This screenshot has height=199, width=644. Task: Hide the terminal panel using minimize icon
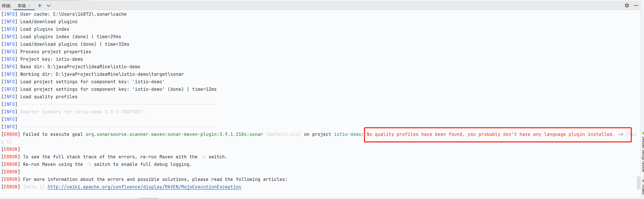(636, 5)
